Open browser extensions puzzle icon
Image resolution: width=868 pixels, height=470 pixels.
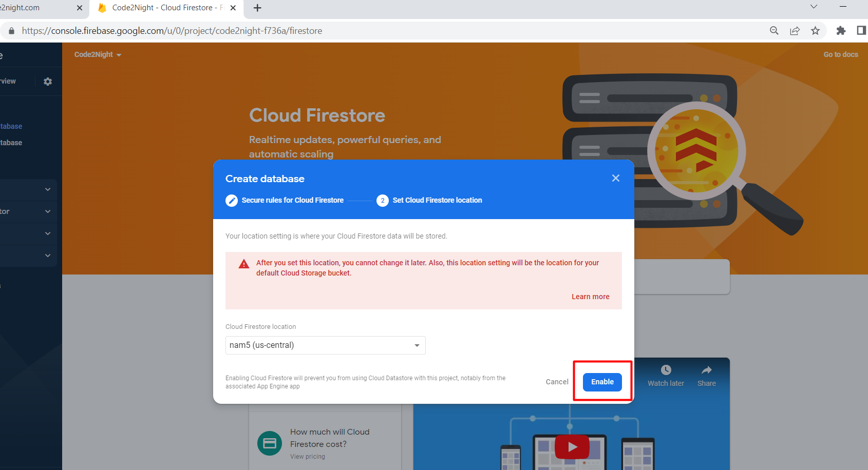[x=841, y=31]
